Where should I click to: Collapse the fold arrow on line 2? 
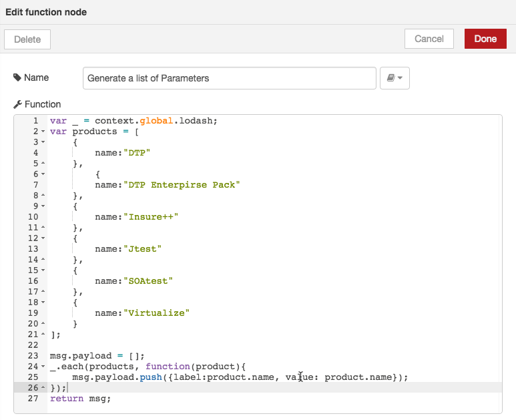(x=43, y=132)
